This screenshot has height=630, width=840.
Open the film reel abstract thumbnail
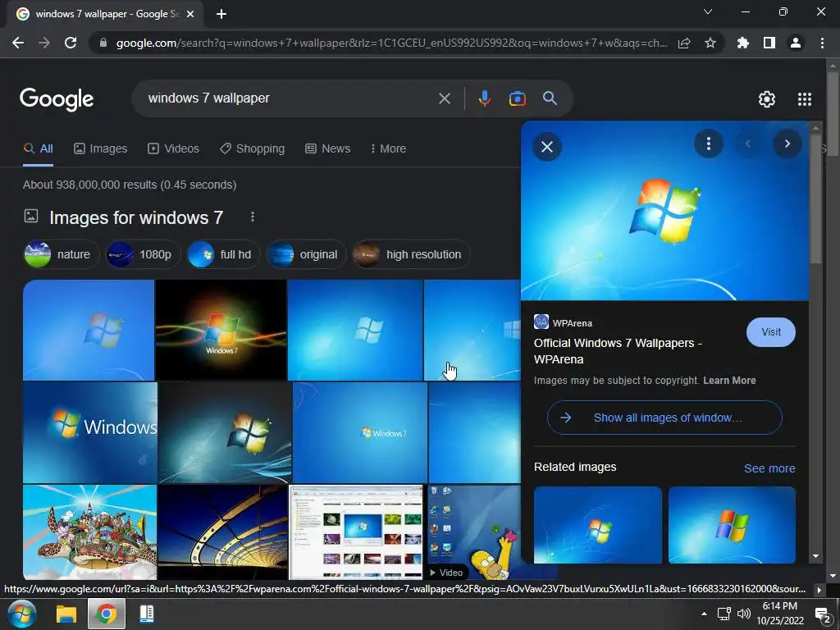(x=223, y=532)
